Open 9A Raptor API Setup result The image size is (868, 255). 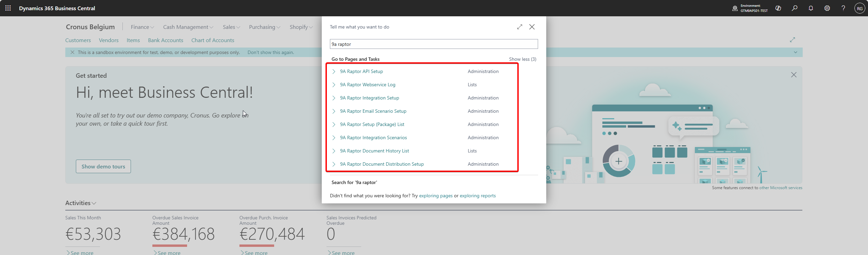pyautogui.click(x=361, y=71)
